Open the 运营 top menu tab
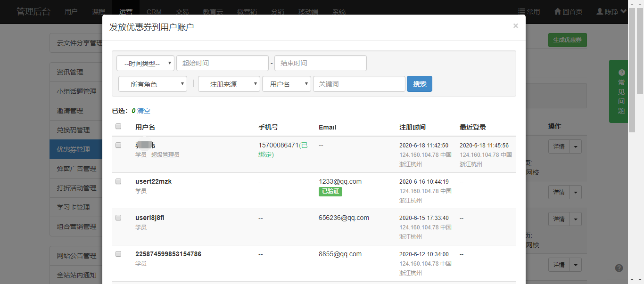Screen dimensions: 644x284 click(126, 12)
